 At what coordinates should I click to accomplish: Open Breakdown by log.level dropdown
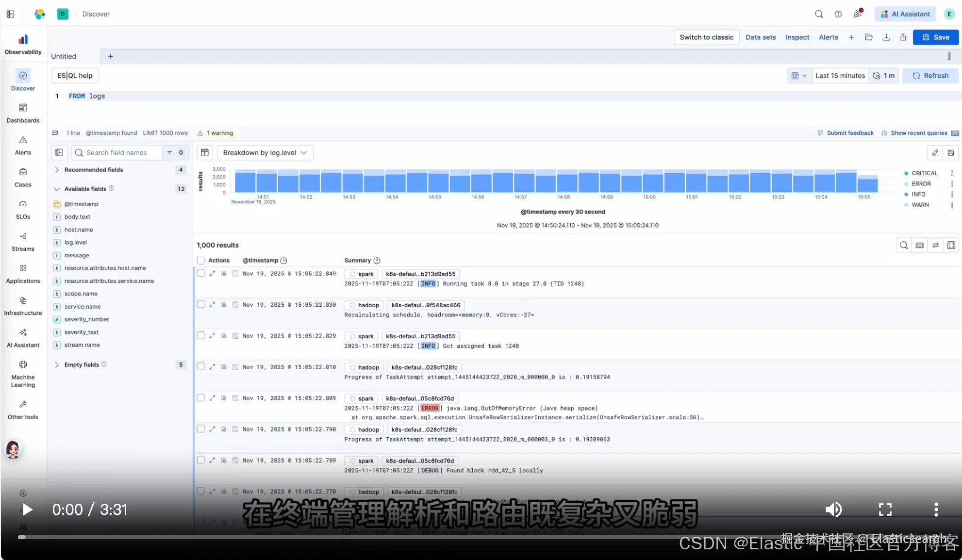pos(265,153)
